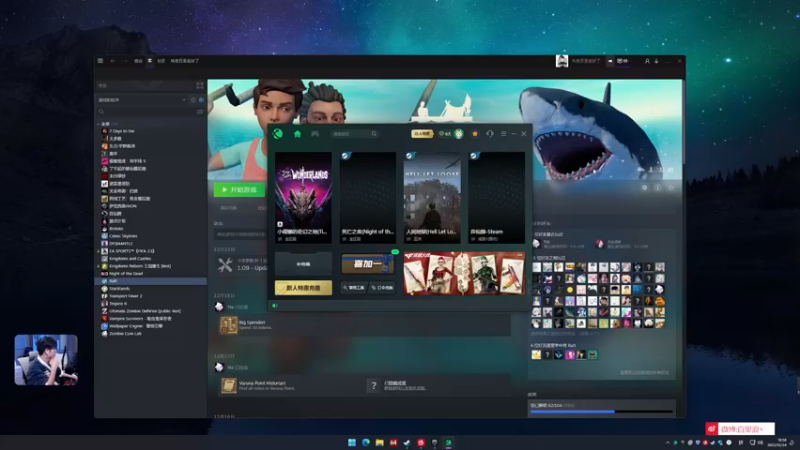The height and width of the screenshot is (450, 800).
Task: Click the Varuna Point Historian achievement icon
Action: pyautogui.click(x=229, y=386)
